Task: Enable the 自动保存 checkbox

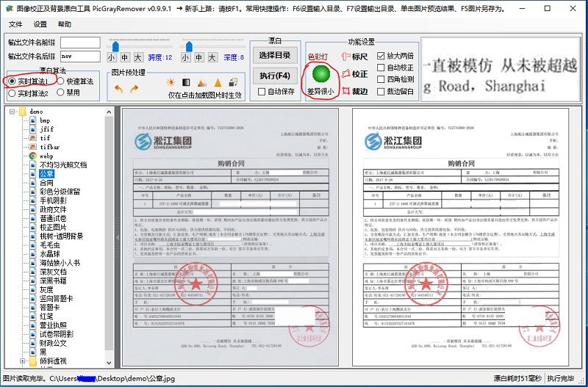Action: point(262,92)
